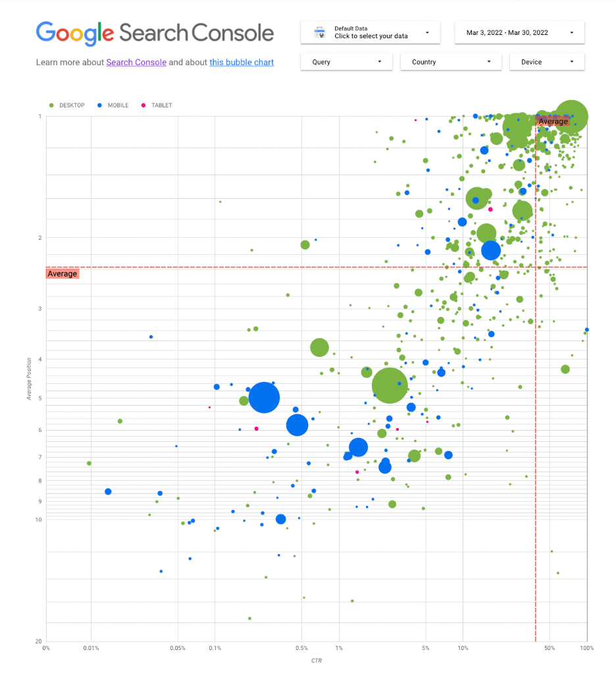Screen dimensions: 616x681
Task: Open the Query filter dropdown
Action: point(346,61)
